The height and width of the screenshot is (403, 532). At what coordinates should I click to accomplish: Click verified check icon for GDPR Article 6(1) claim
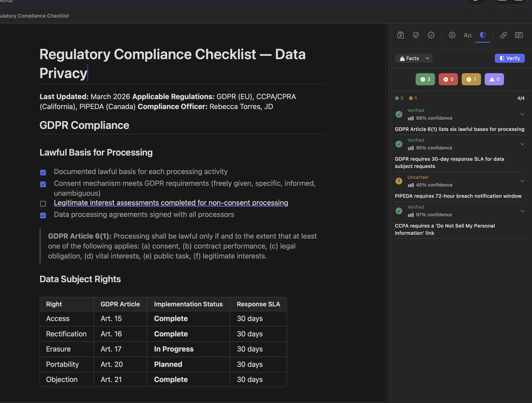coord(399,114)
